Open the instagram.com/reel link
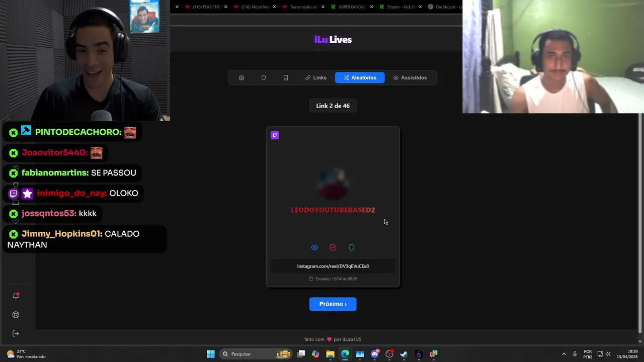 pos(333,266)
